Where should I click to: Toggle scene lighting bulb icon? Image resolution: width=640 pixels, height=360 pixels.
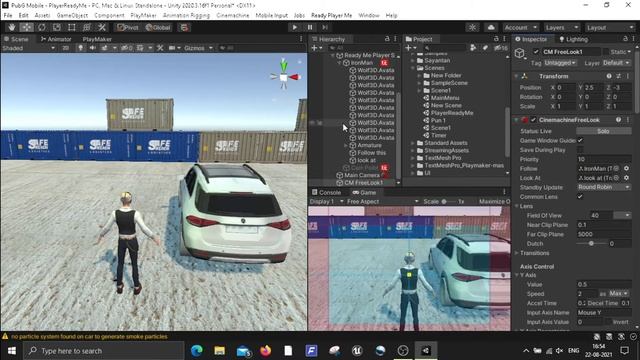coord(80,48)
